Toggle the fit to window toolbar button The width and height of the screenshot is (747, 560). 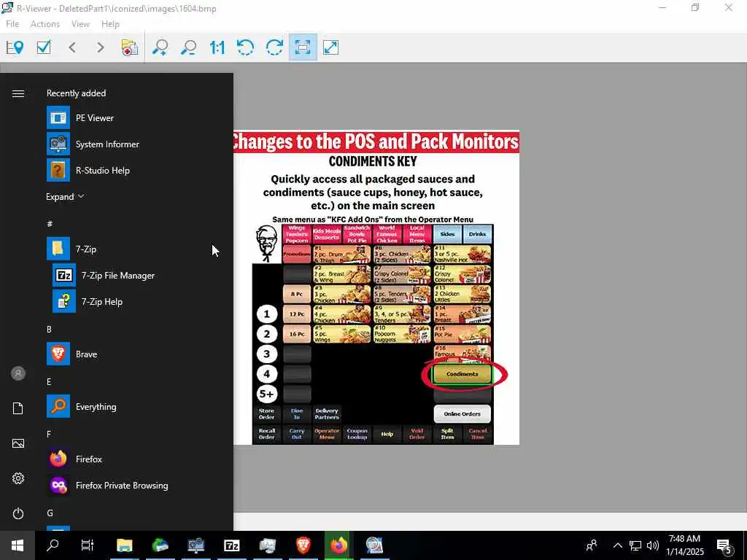tap(303, 47)
